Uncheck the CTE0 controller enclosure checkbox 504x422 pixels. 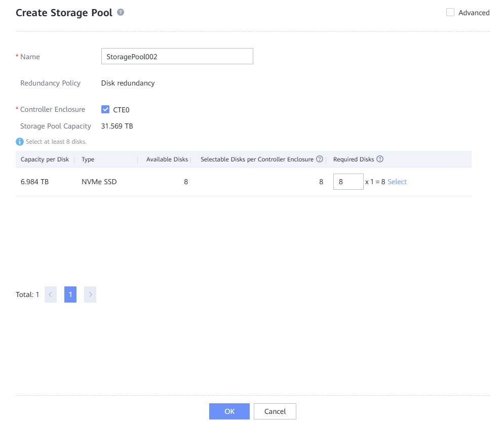(x=105, y=109)
